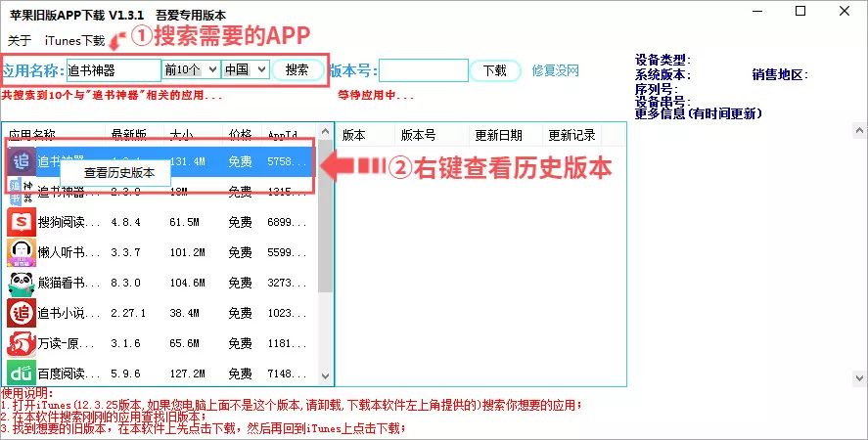Focus the 应用名称 search input field
Screen dimensions: 868x440
[x=114, y=70]
